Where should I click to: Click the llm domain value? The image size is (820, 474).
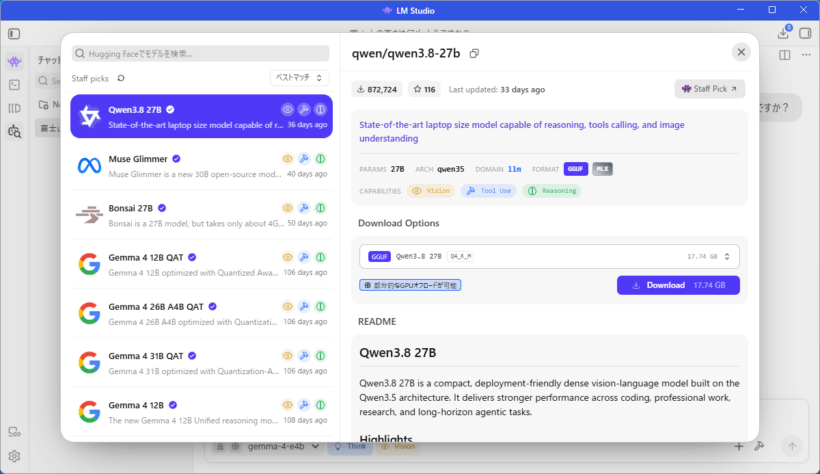pos(515,169)
